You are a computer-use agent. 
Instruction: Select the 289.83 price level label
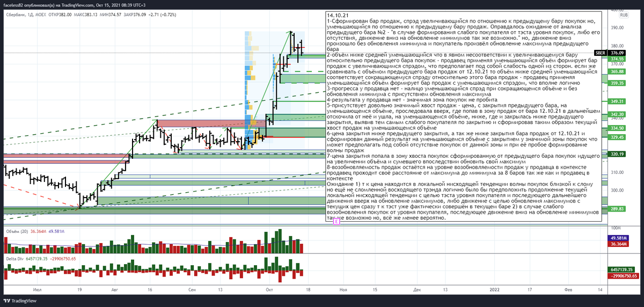tap(617, 208)
